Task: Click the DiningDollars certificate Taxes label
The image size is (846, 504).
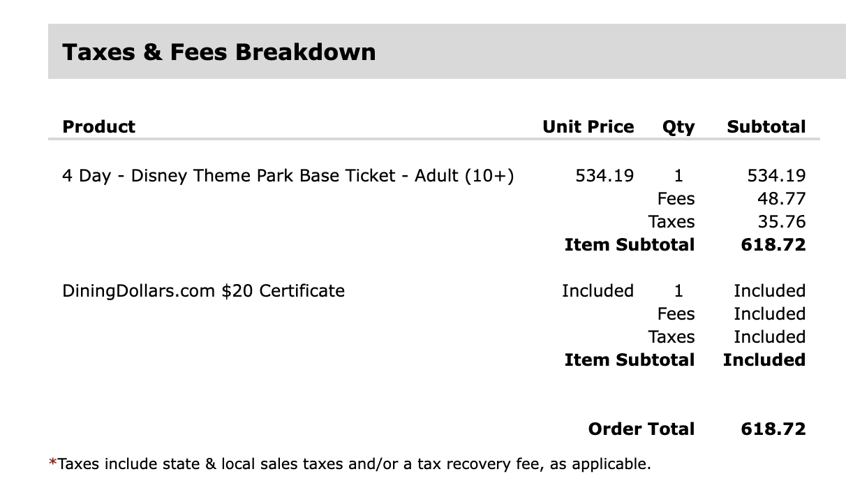Action: (671, 336)
